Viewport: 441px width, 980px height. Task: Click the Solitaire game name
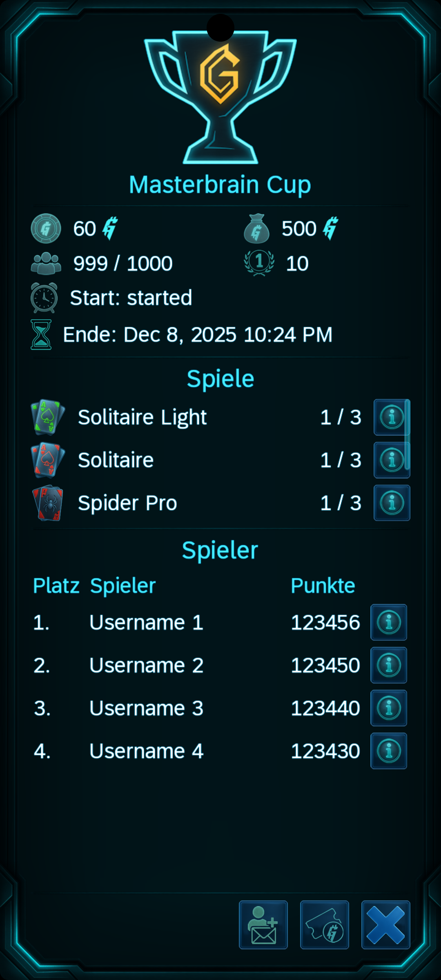116,460
